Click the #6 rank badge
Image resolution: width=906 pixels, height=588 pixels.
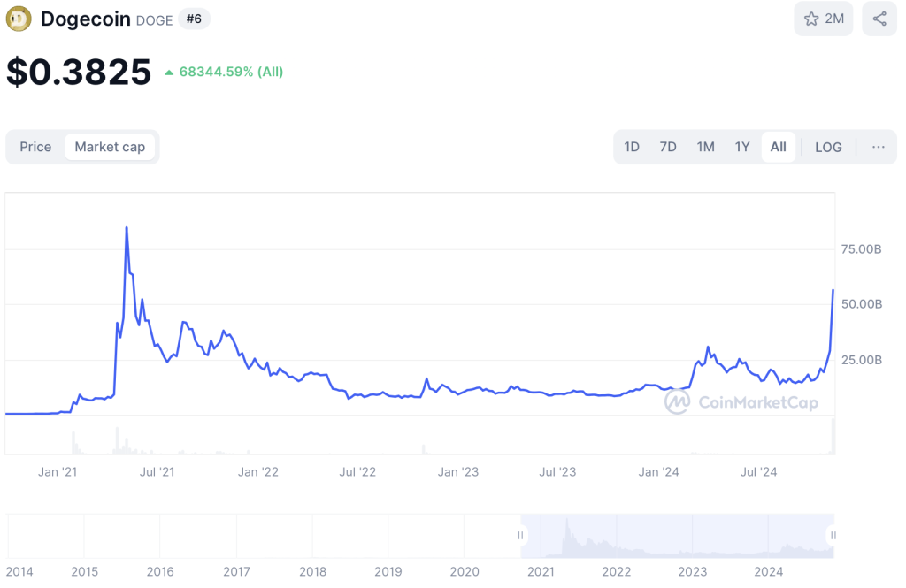(194, 19)
